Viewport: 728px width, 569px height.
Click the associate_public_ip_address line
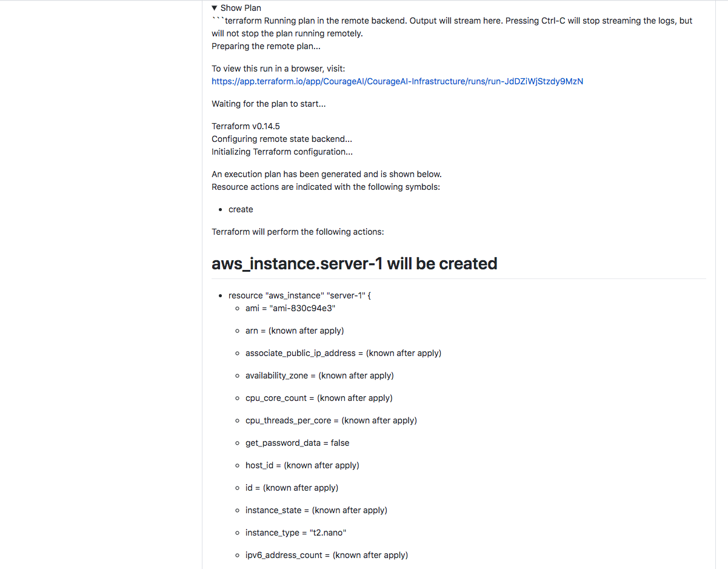tap(343, 353)
